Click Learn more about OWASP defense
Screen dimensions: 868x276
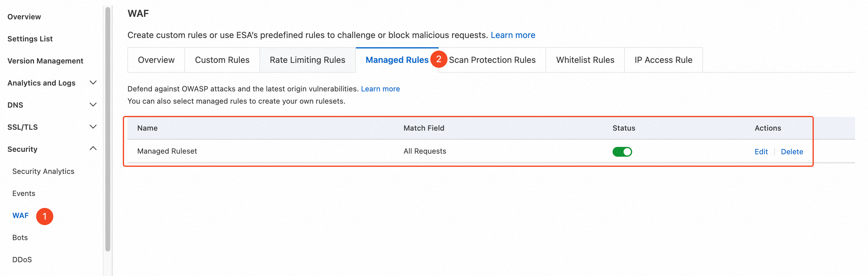(380, 89)
